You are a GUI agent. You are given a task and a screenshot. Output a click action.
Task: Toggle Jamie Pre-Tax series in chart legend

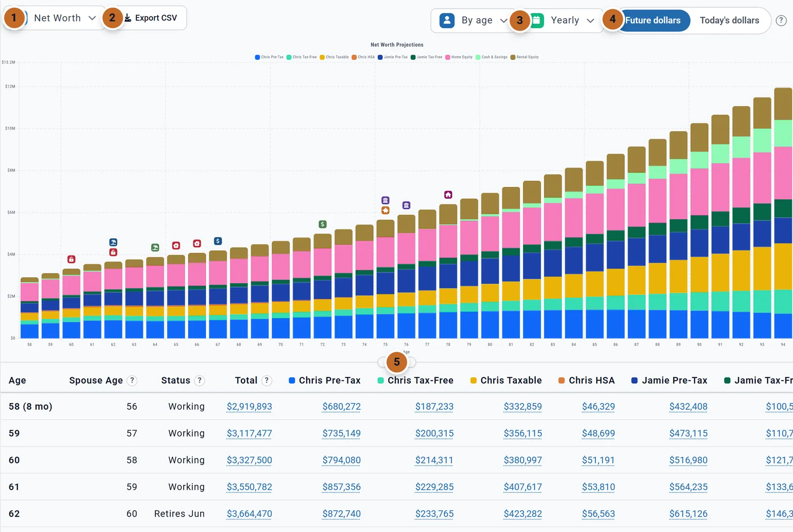[393, 57]
